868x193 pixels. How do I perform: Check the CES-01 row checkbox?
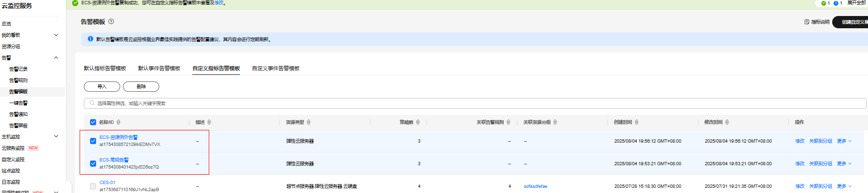[x=93, y=186]
